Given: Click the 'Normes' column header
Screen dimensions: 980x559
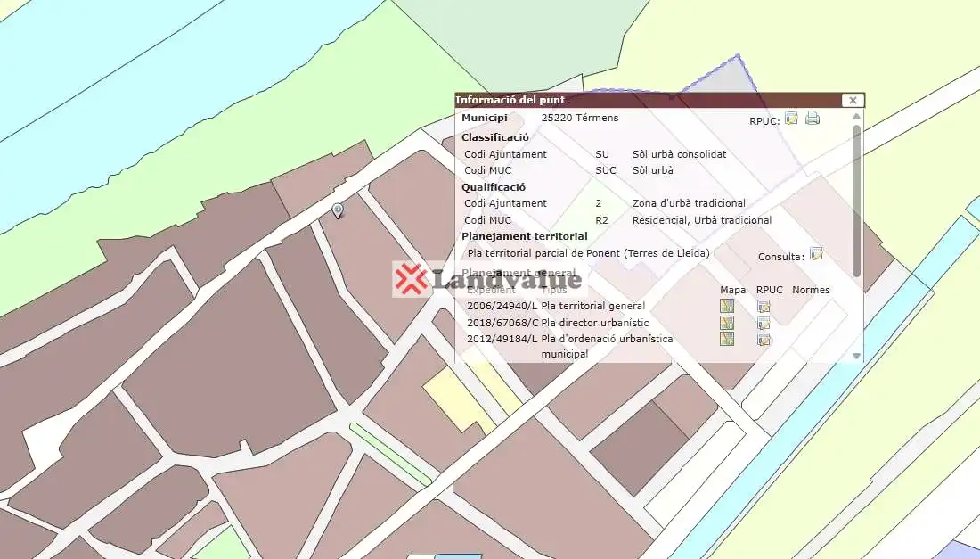Looking at the screenshot, I should point(812,290).
